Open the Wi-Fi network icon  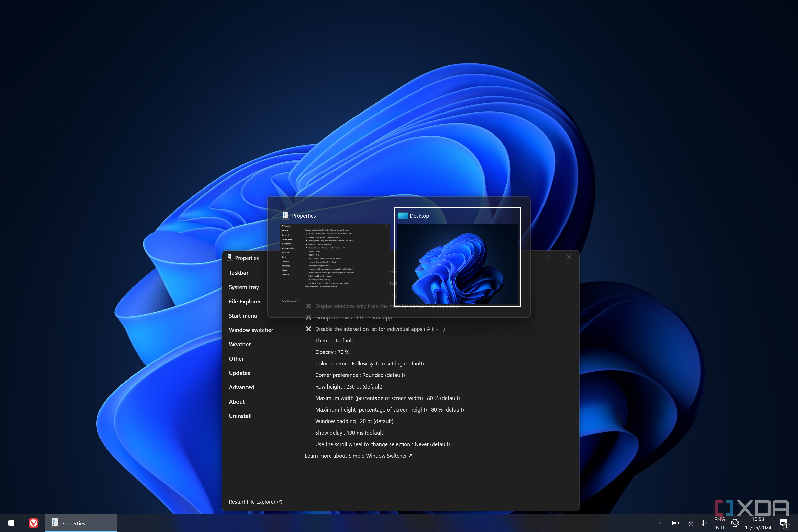(690, 523)
